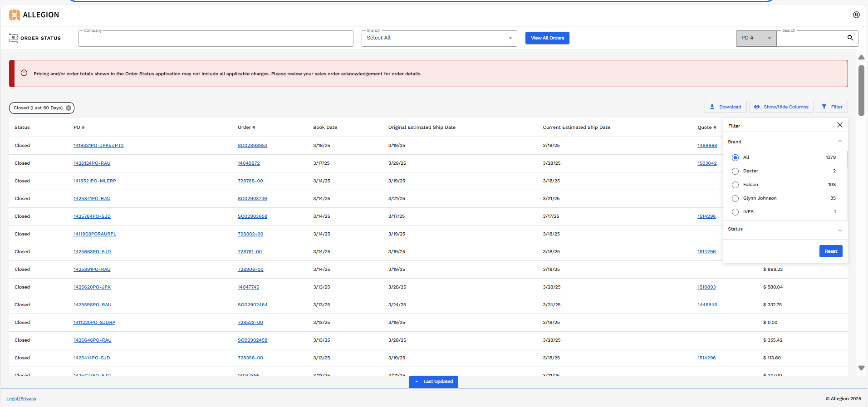
Task: Click the Allegion logo
Action: coord(34,15)
